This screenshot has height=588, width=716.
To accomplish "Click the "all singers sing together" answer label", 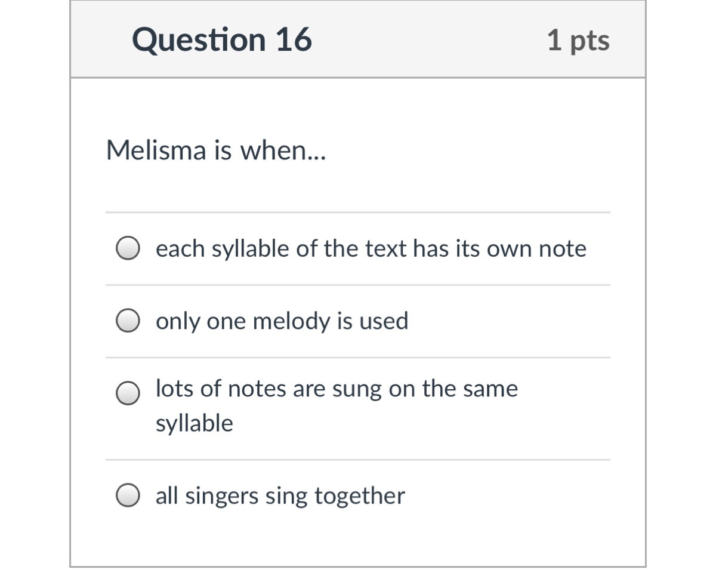I will (x=280, y=495).
